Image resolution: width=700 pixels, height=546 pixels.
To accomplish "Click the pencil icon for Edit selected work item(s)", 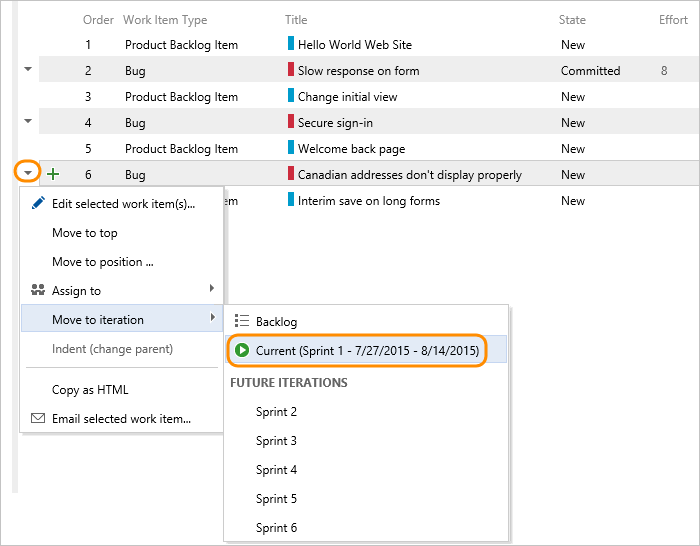I will (38, 203).
